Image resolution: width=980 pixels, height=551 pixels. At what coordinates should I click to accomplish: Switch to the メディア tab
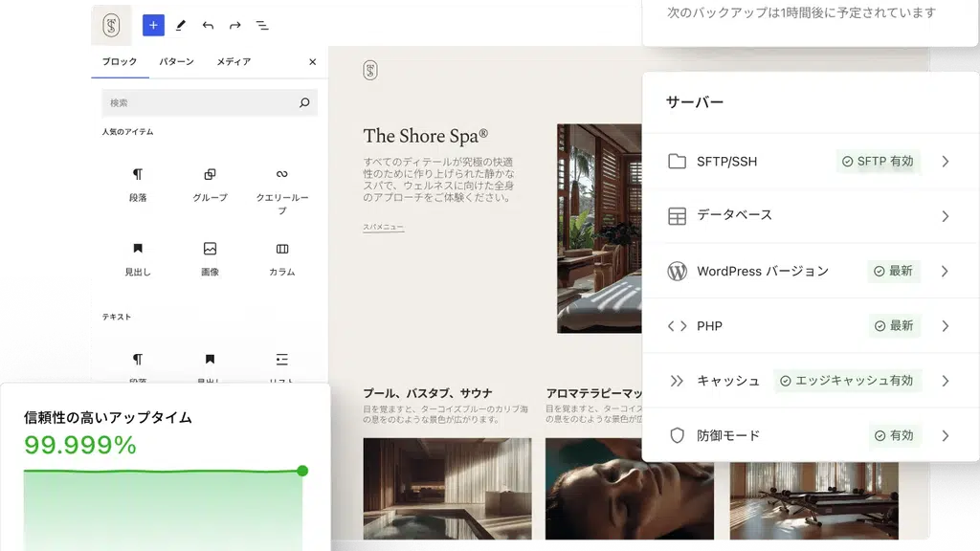[234, 61]
